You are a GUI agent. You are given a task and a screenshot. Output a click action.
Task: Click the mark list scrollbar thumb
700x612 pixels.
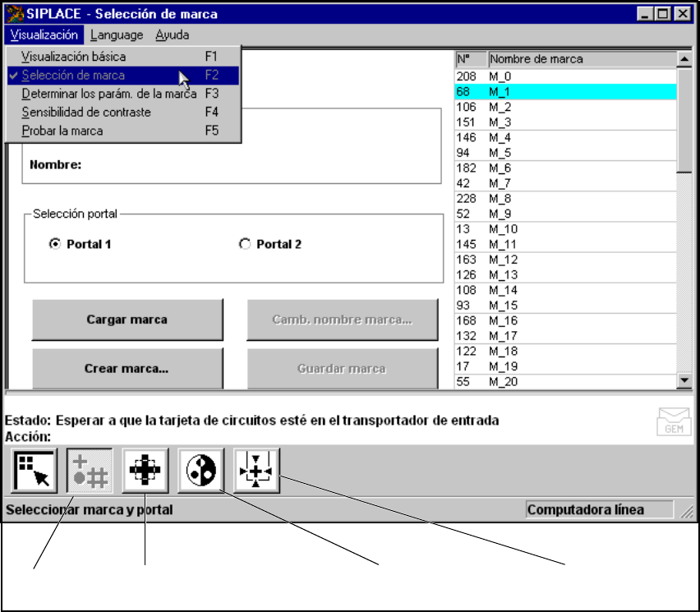[684, 120]
